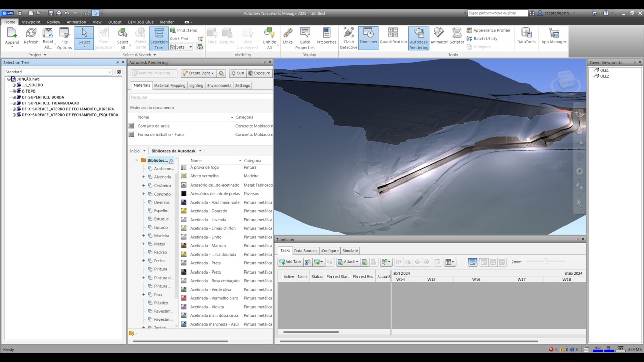Launch Clash Detective
Screen dimensions: 644x362
coord(348,38)
